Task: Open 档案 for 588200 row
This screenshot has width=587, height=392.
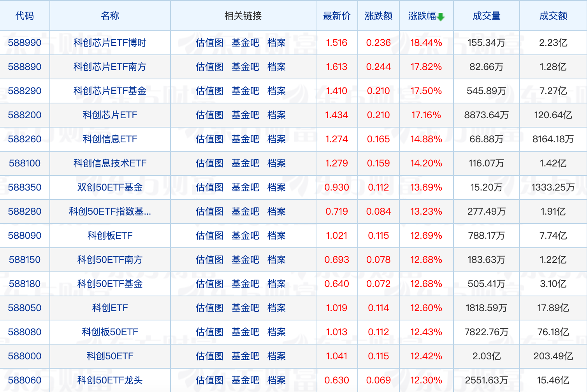Action: point(277,115)
